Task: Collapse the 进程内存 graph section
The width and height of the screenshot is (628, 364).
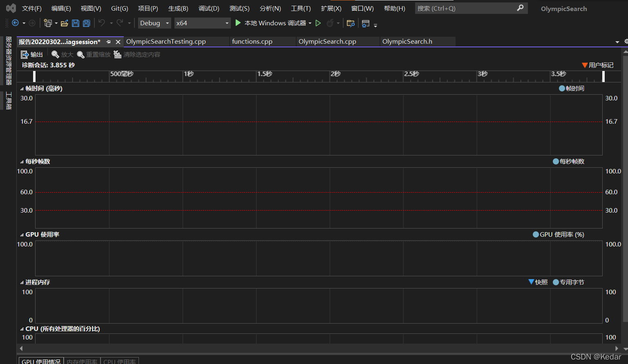Action: (22, 282)
